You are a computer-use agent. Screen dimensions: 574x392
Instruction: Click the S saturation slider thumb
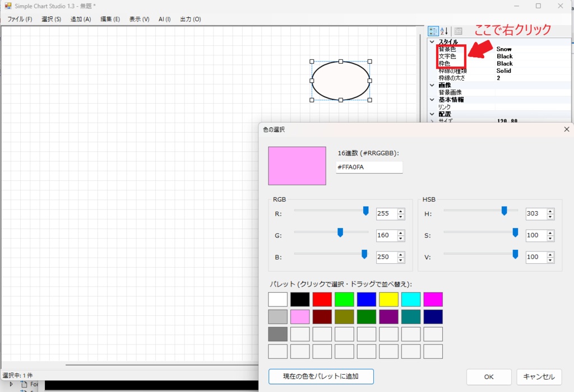[515, 232]
